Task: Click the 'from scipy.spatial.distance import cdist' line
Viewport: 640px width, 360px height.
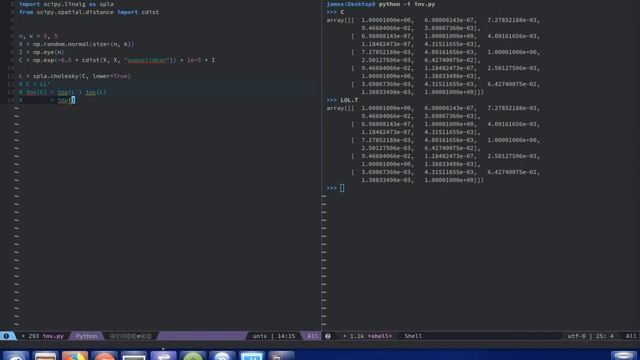Action: tap(89, 12)
